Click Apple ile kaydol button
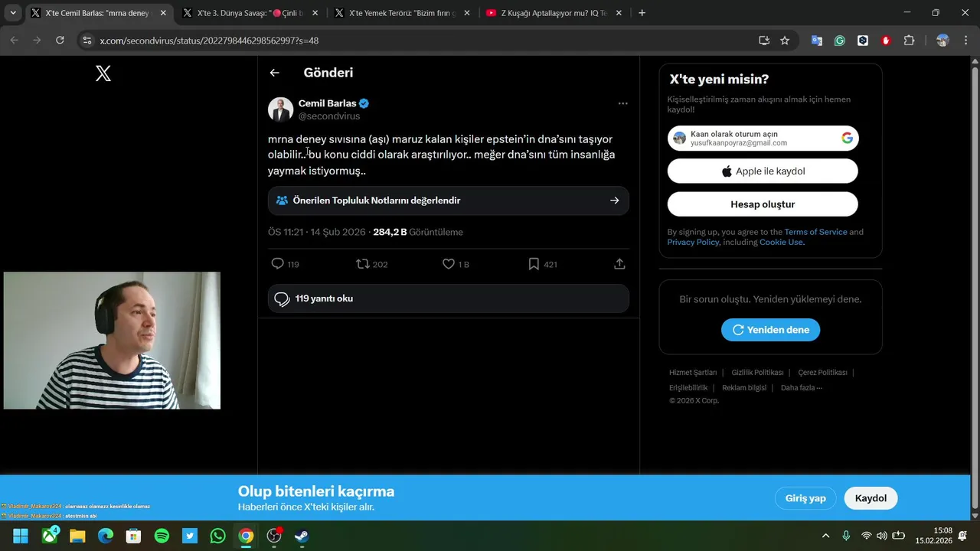980x551 pixels. tap(763, 171)
